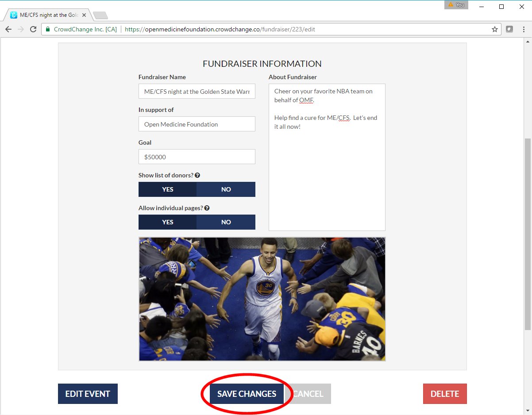This screenshot has height=415, width=532.
Task: Focus the In support of field
Action: point(197,124)
